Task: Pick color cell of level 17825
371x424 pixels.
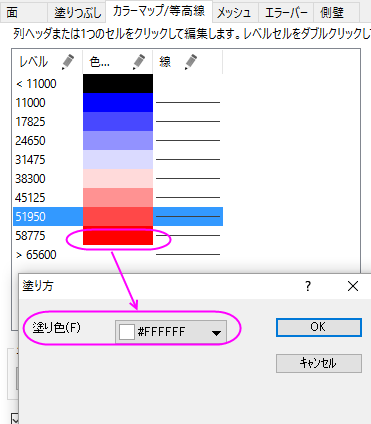Action: (x=118, y=121)
